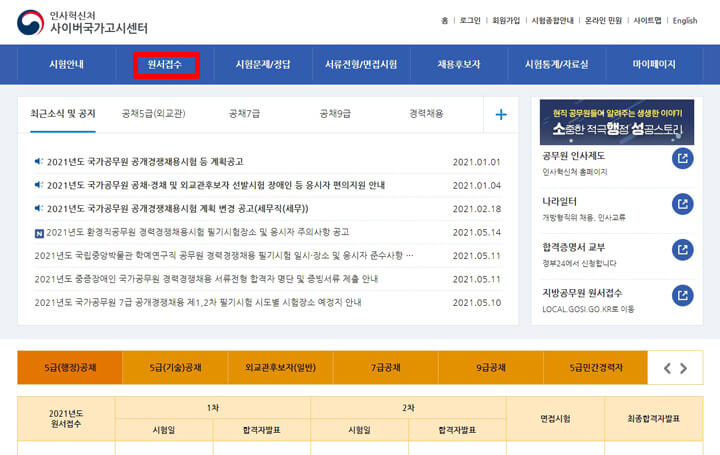Click previous arrow in exam schedule tabs
Viewport: 720px width, 455px height.
(667, 368)
